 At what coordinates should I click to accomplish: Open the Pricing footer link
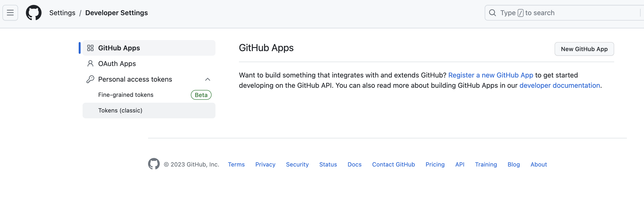(435, 165)
